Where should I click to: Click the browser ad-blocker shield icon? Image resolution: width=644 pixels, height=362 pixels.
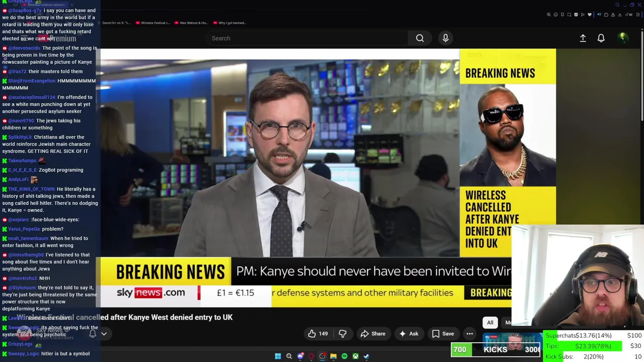[576, 15]
